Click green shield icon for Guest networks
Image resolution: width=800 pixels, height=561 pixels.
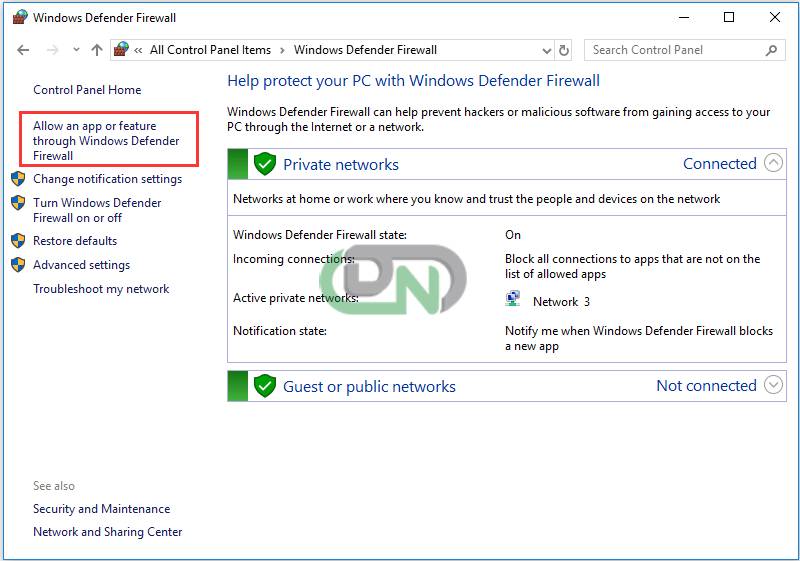[x=265, y=386]
